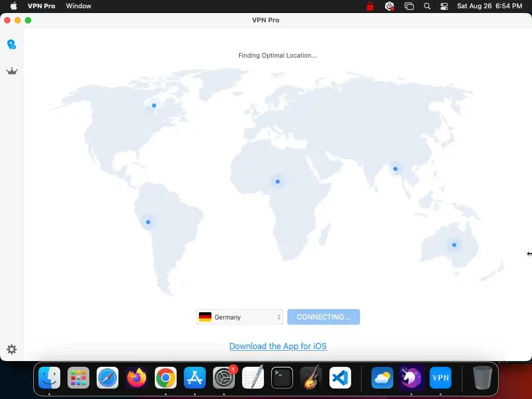Open Terminal from the dock
Viewport: 532px width, 399px height.
click(x=282, y=377)
